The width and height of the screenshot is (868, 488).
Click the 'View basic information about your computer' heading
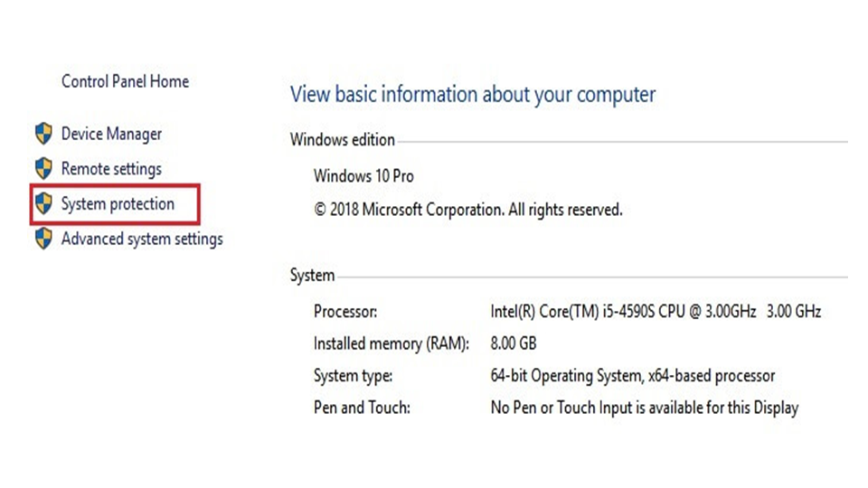click(473, 95)
